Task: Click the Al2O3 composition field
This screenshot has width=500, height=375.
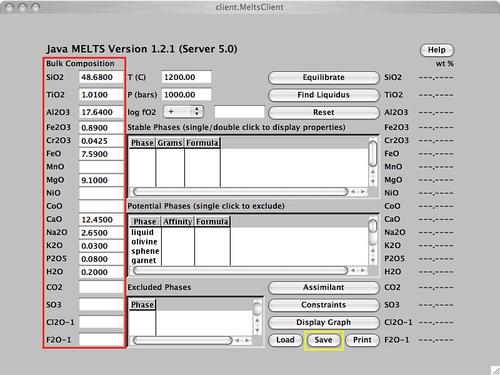Action: pos(101,112)
